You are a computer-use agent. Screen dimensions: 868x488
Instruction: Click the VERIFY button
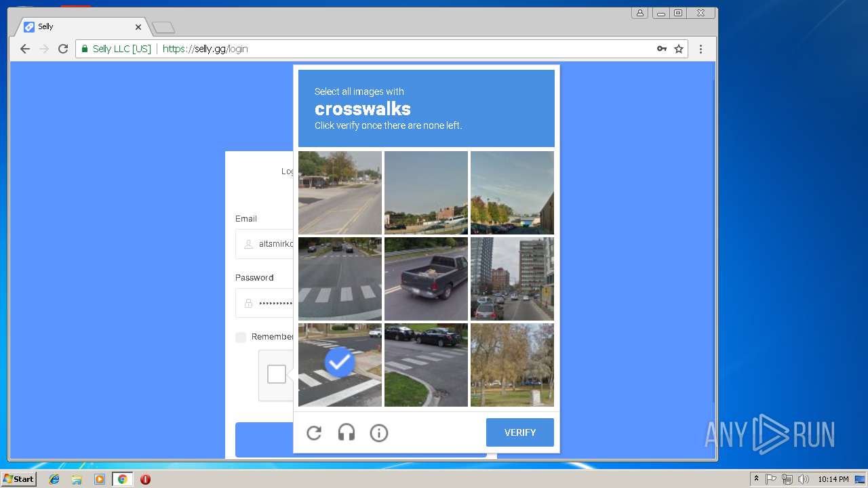pos(520,432)
